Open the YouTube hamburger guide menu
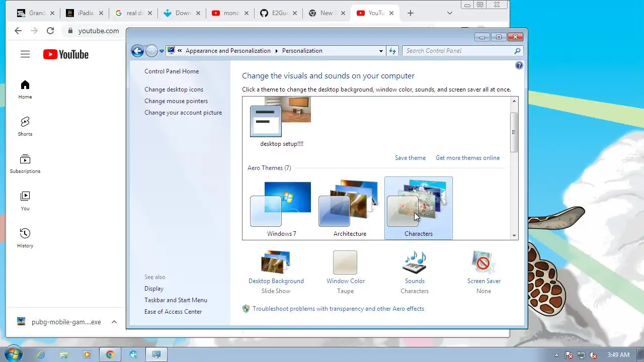This screenshot has width=644, height=362. pyautogui.click(x=25, y=54)
